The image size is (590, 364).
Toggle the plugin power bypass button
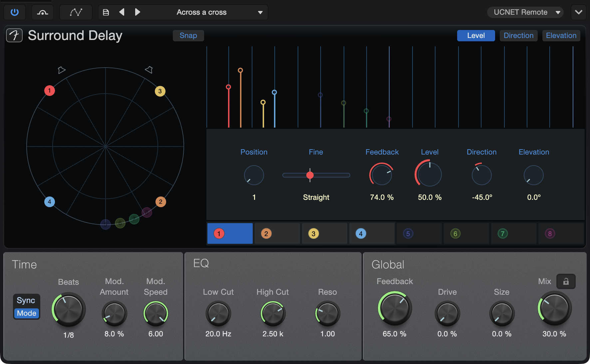15,12
